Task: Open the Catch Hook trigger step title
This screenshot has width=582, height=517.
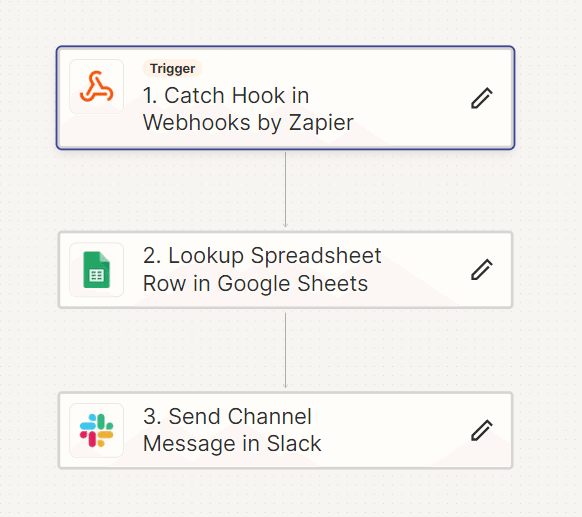Action: (x=248, y=109)
